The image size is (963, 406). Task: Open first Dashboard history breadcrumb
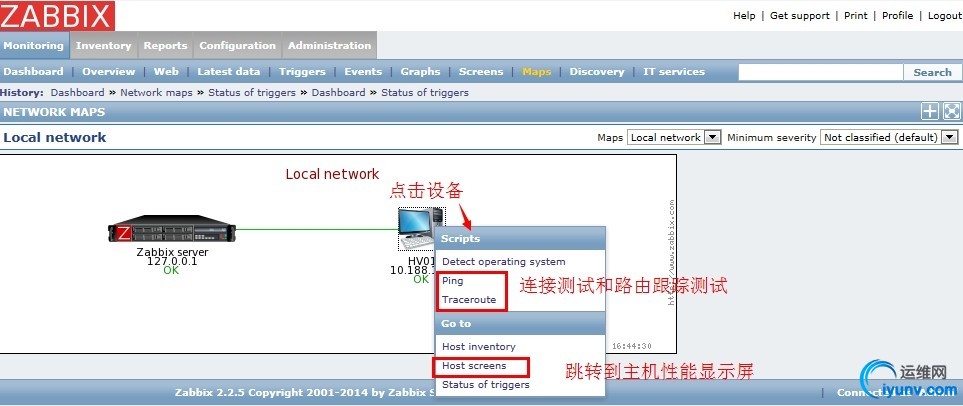(x=77, y=93)
